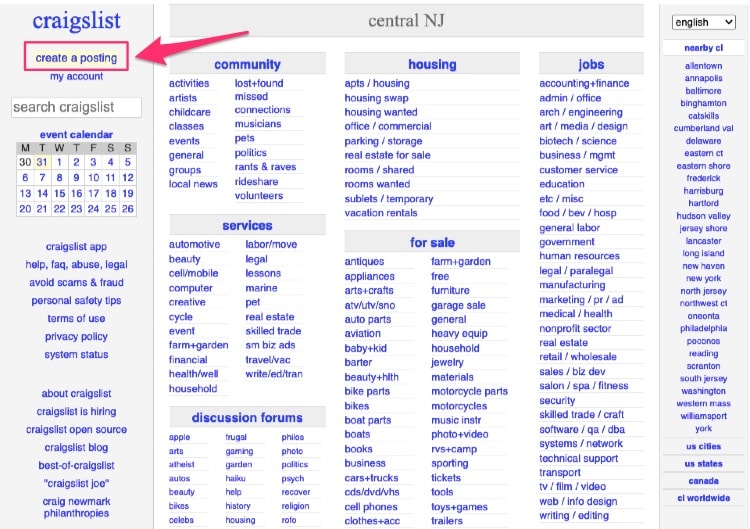Open free stuff listings

point(440,276)
